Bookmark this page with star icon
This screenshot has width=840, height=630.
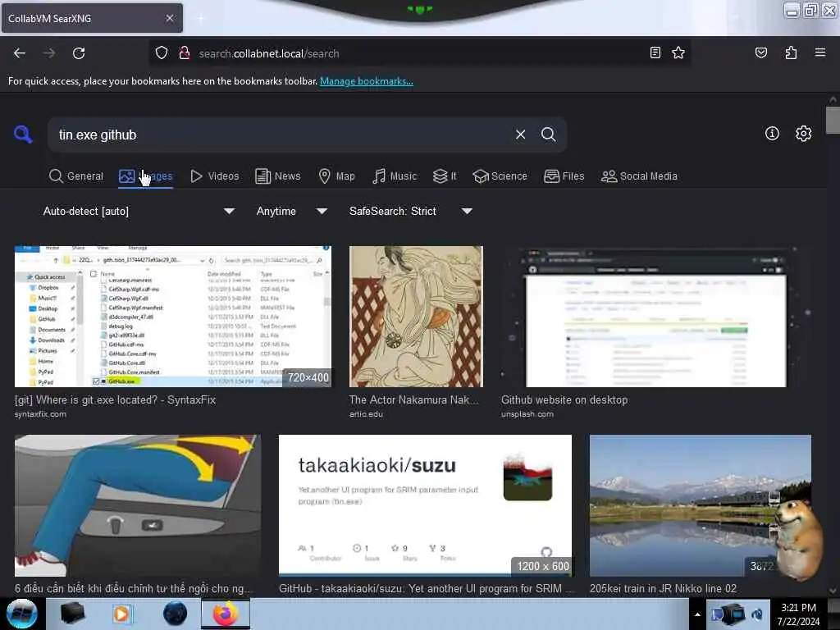click(x=678, y=52)
